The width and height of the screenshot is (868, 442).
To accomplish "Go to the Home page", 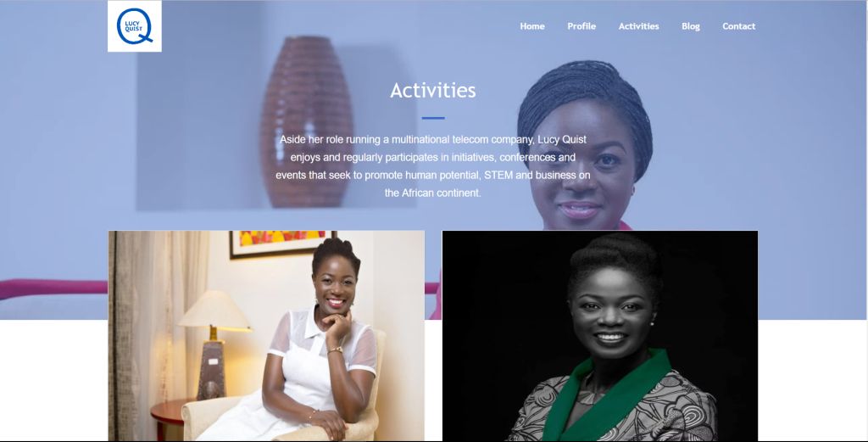I will click(532, 26).
